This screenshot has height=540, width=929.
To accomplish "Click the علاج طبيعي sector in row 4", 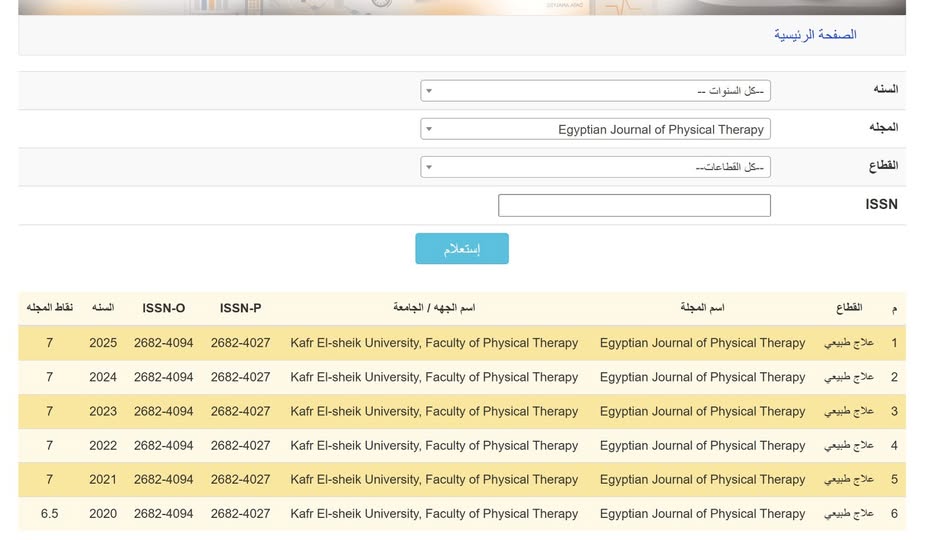I will coord(849,445).
